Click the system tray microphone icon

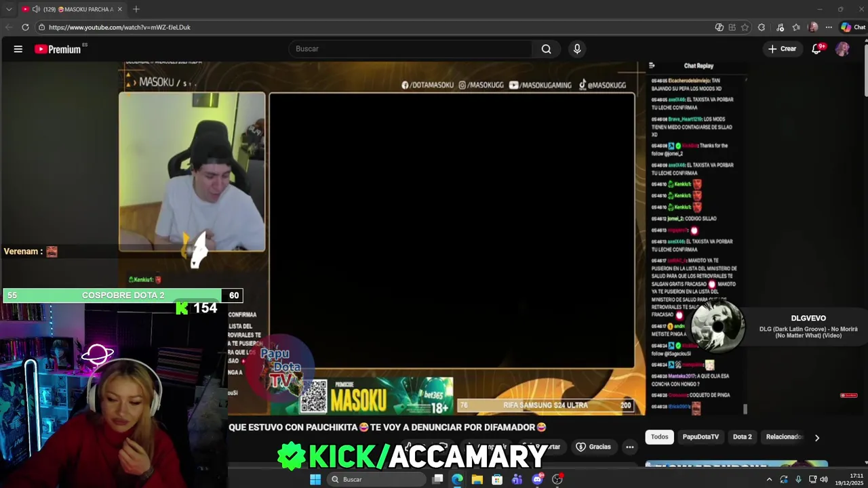coord(798,479)
